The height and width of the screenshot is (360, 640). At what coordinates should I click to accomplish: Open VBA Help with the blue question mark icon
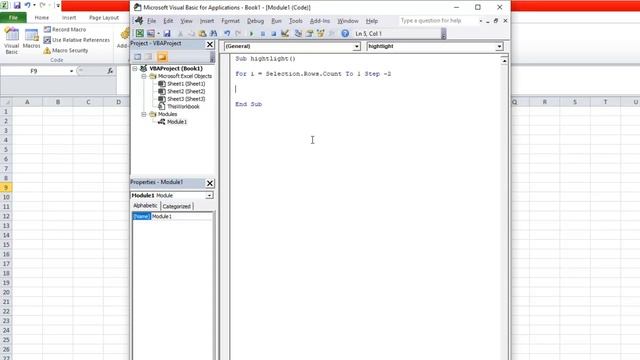[345, 33]
